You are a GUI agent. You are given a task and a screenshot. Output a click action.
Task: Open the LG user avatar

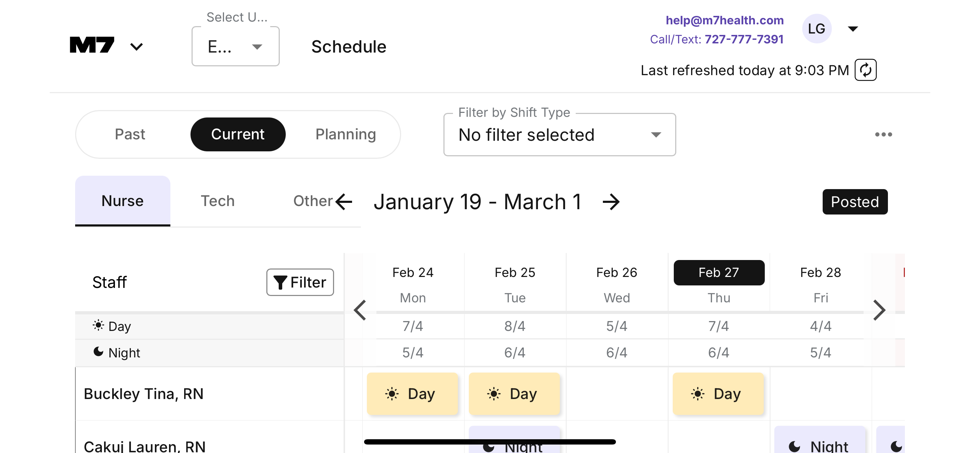(816, 29)
